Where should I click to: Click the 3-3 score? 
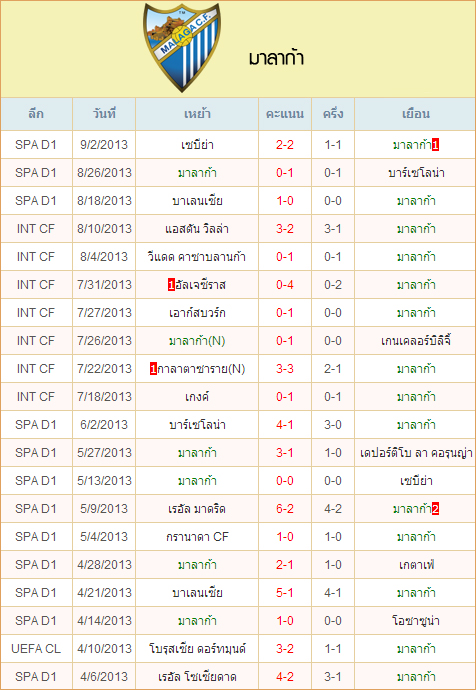pos(285,369)
